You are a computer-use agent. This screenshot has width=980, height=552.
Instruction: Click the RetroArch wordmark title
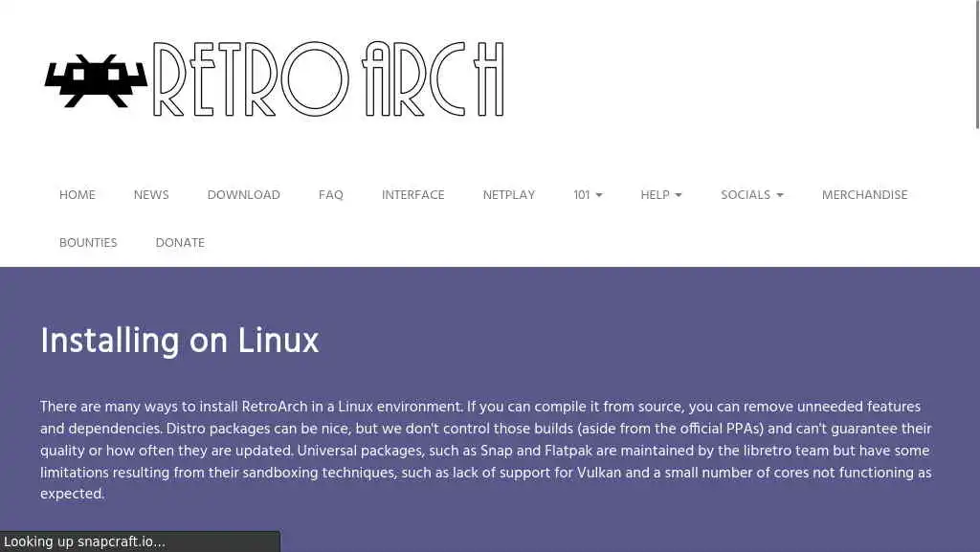(328, 79)
